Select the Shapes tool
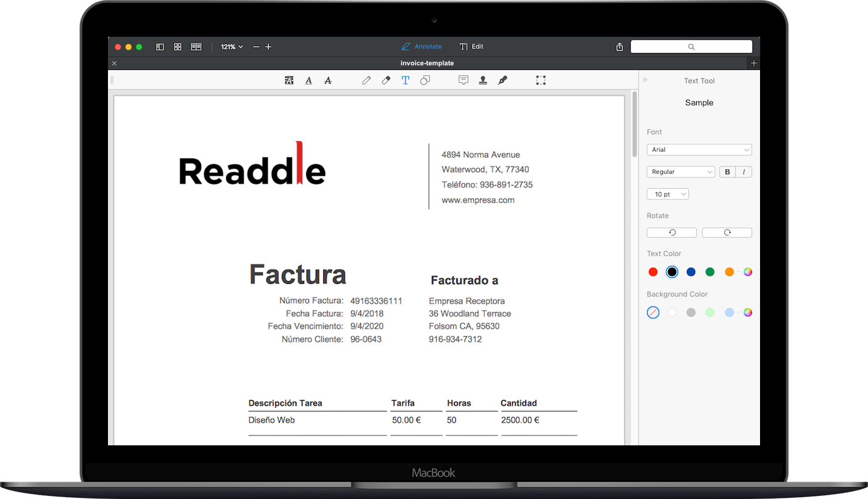868x499 pixels. click(x=425, y=80)
